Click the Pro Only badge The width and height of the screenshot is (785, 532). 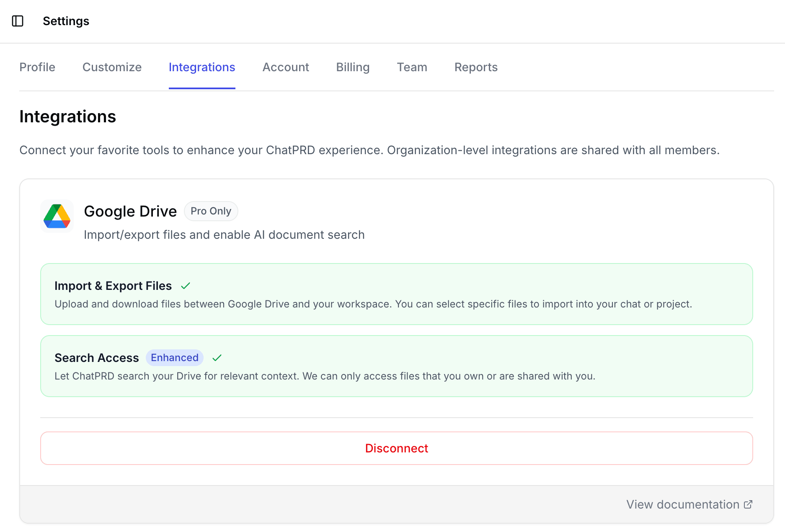(x=211, y=211)
